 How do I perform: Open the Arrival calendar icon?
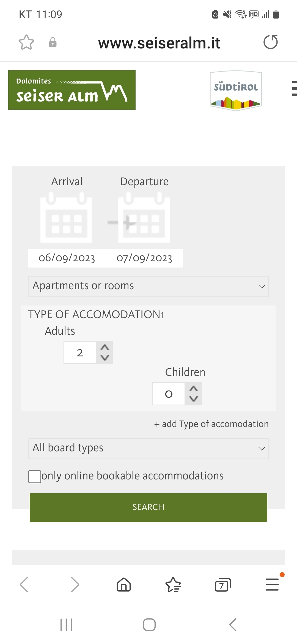[x=66, y=218]
